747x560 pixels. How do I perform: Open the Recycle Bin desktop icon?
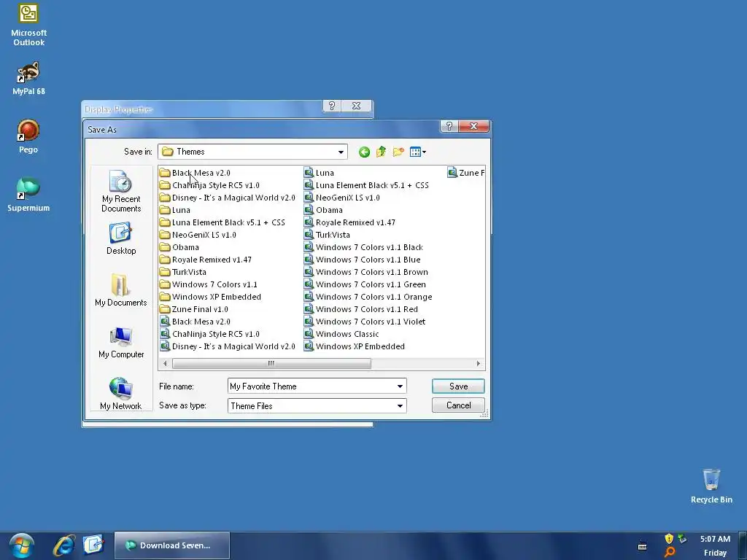711,486
